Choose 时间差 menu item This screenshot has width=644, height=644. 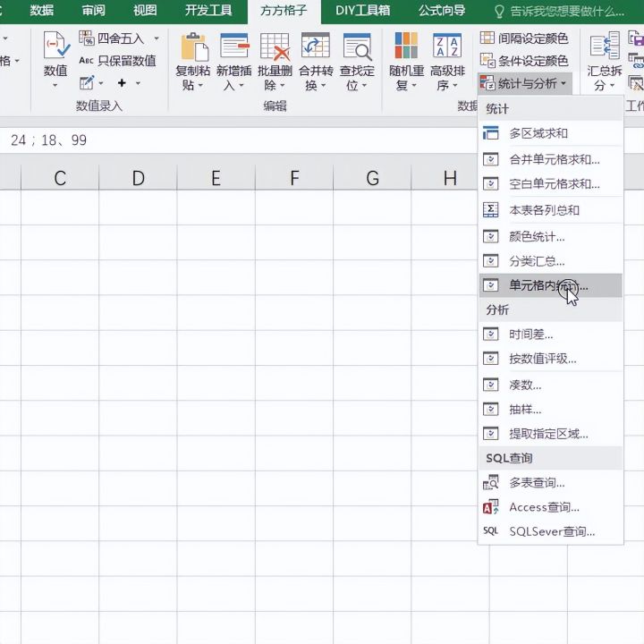click(550, 335)
